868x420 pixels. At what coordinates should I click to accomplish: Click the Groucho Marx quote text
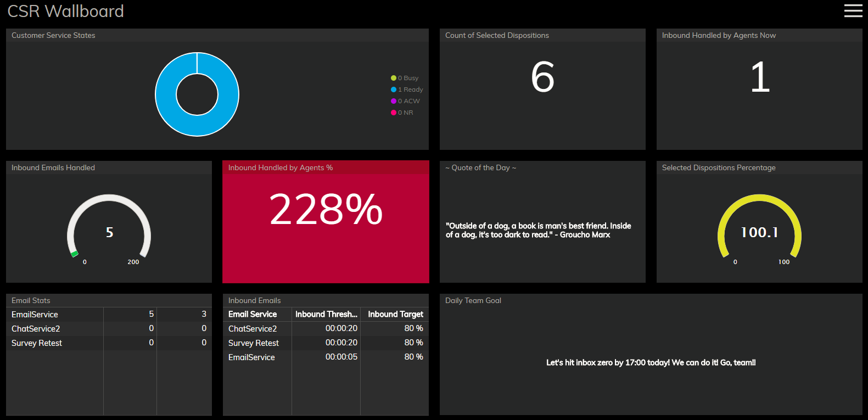click(538, 230)
